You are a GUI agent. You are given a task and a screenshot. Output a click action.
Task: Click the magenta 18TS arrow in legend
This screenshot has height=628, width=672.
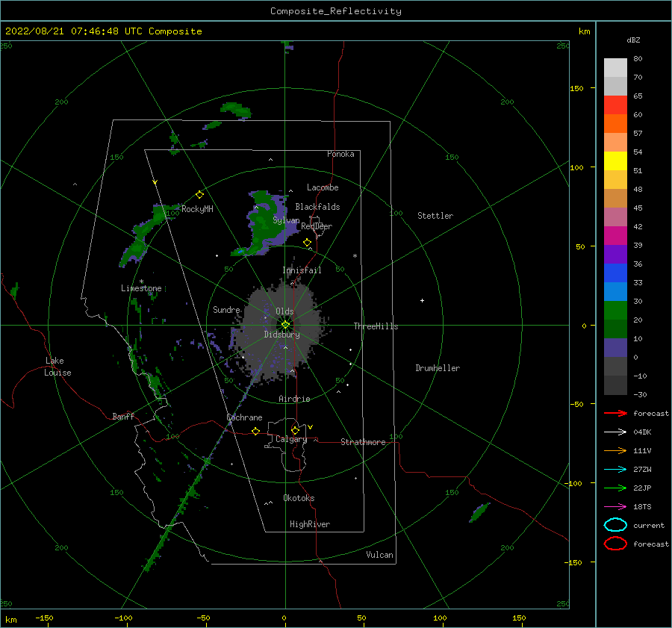click(615, 507)
